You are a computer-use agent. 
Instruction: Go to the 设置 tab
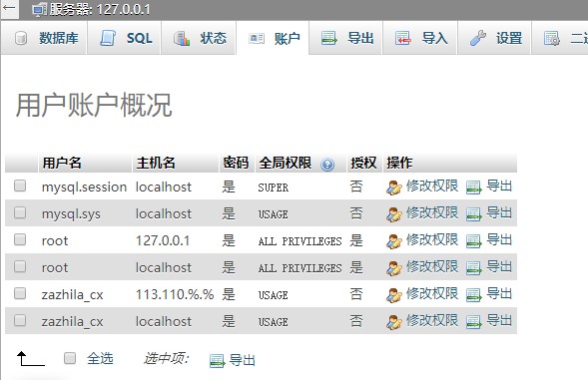[494, 38]
